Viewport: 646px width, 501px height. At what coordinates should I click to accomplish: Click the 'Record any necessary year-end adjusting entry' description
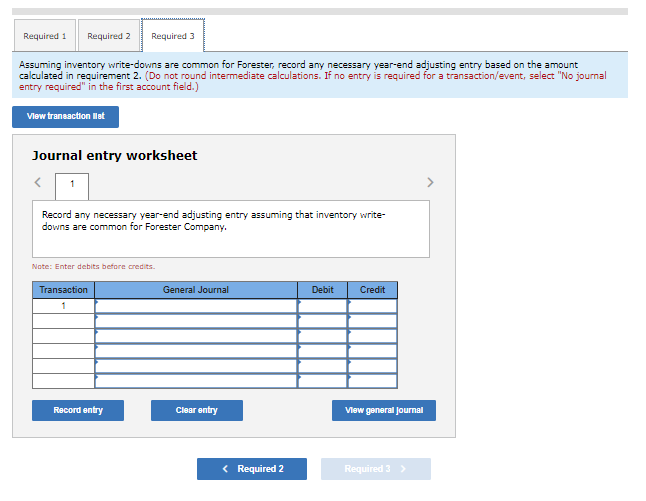tap(213, 221)
